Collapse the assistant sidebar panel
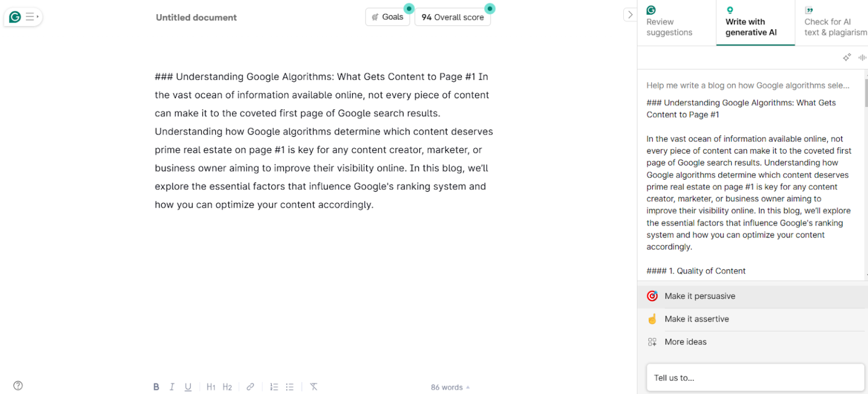The image size is (868, 394). point(630,14)
